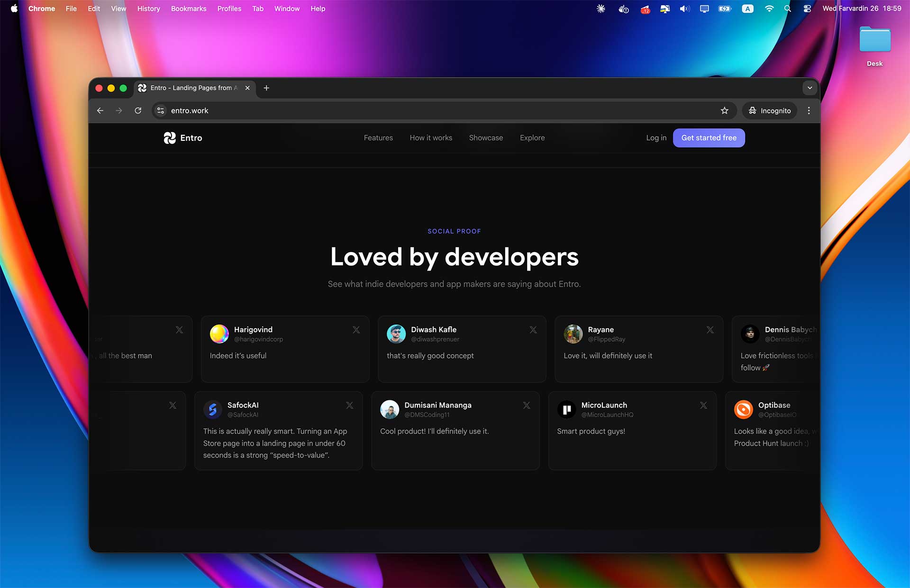Open the site information icon in address bar
The image size is (910, 588).
[161, 110]
